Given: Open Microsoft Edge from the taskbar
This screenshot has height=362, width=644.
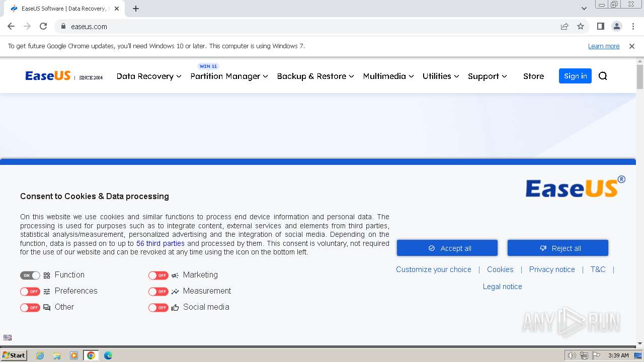Looking at the screenshot, I should click(x=108, y=355).
